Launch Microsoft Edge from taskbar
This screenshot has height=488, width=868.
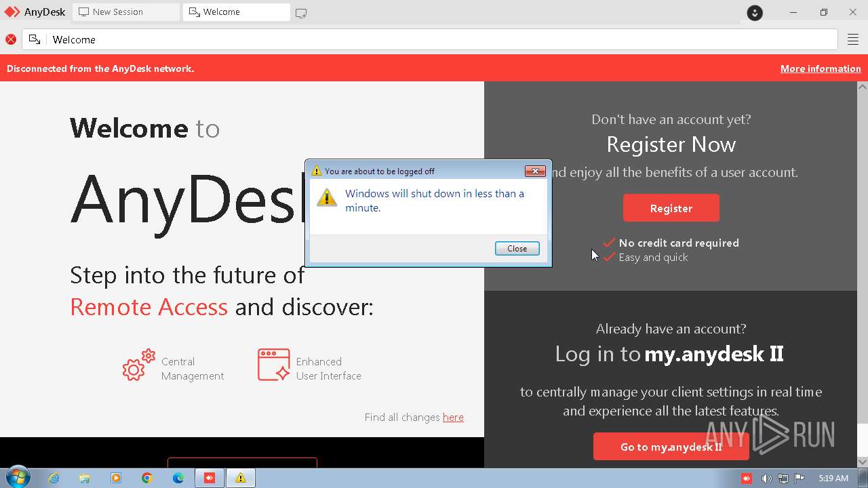pos(178,479)
